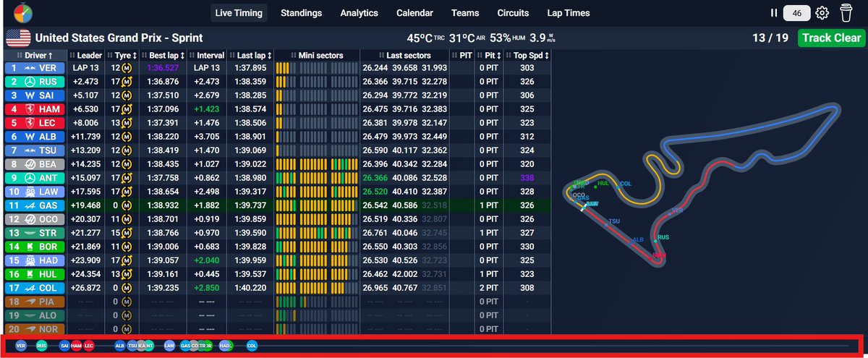
Task: Click the COL marker on the gap bar
Action: pos(252,346)
